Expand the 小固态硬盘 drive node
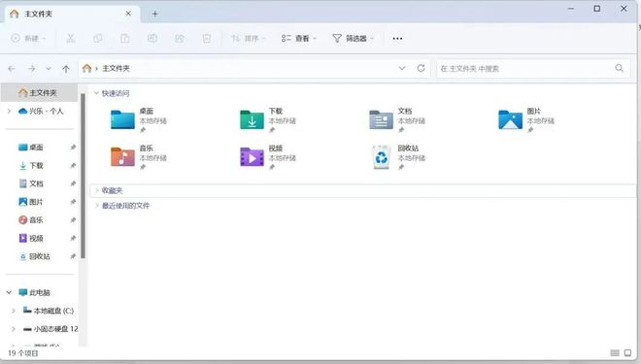The height and width of the screenshot is (364, 641). (14, 329)
